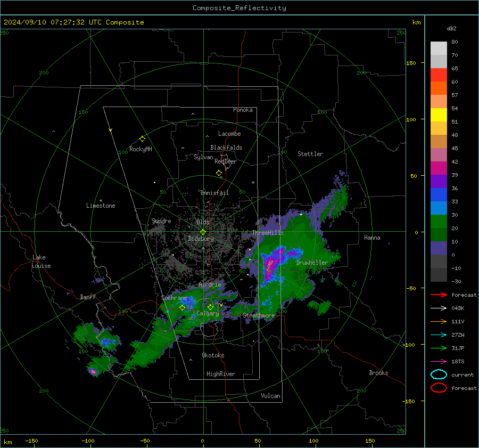Click the 'Lacombe' map label
Viewport: 479px width, 448px height.
pos(229,134)
